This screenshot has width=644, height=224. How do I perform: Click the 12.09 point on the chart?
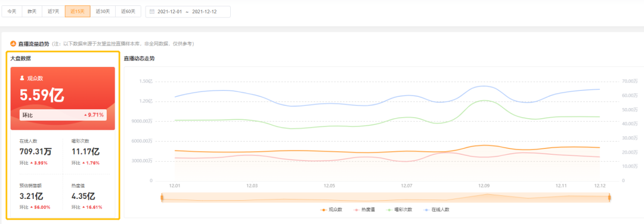(x=484, y=186)
